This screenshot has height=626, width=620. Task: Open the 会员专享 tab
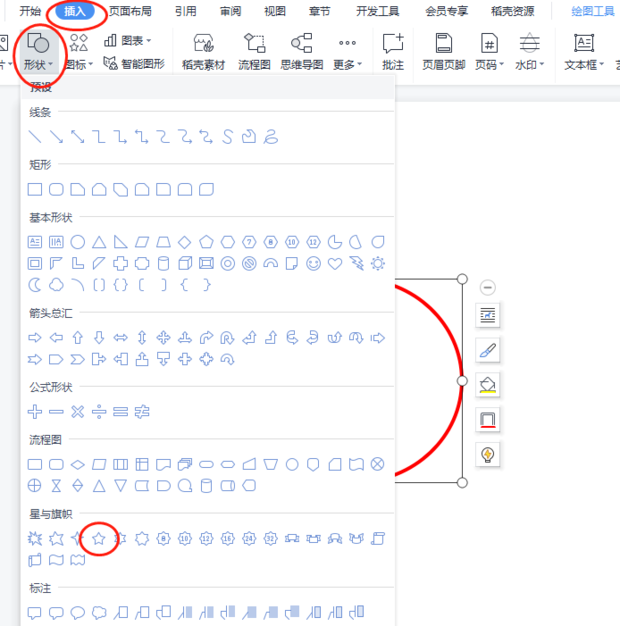click(446, 11)
